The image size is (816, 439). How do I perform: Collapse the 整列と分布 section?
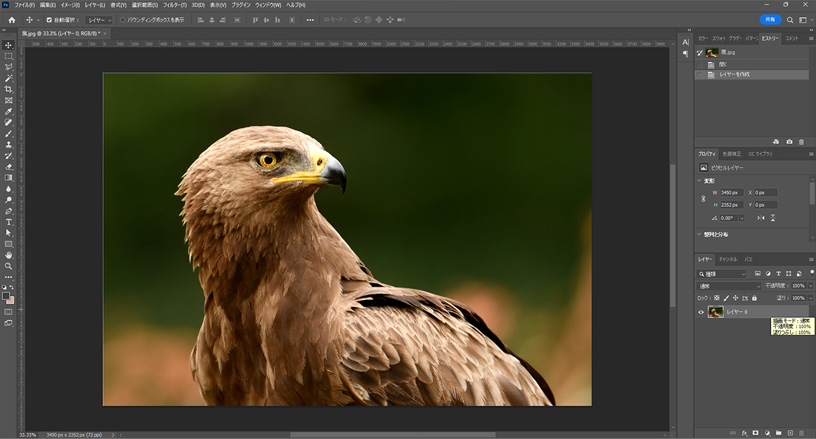699,235
